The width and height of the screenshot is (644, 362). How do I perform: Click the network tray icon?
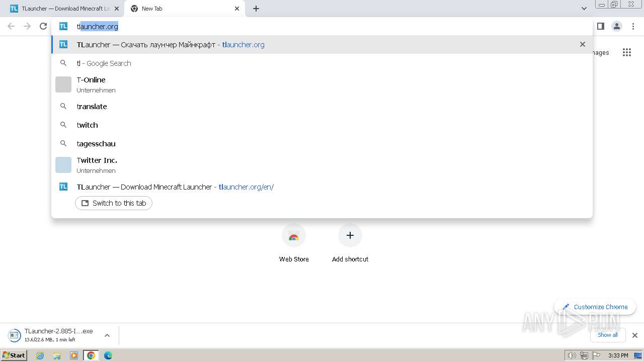[x=584, y=355]
